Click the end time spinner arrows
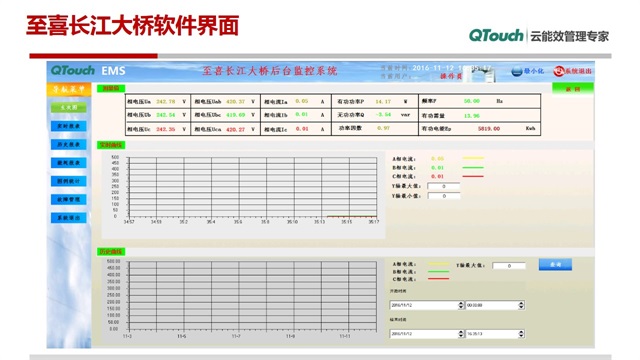Screen dimensions: 640x360 [x=522, y=334]
